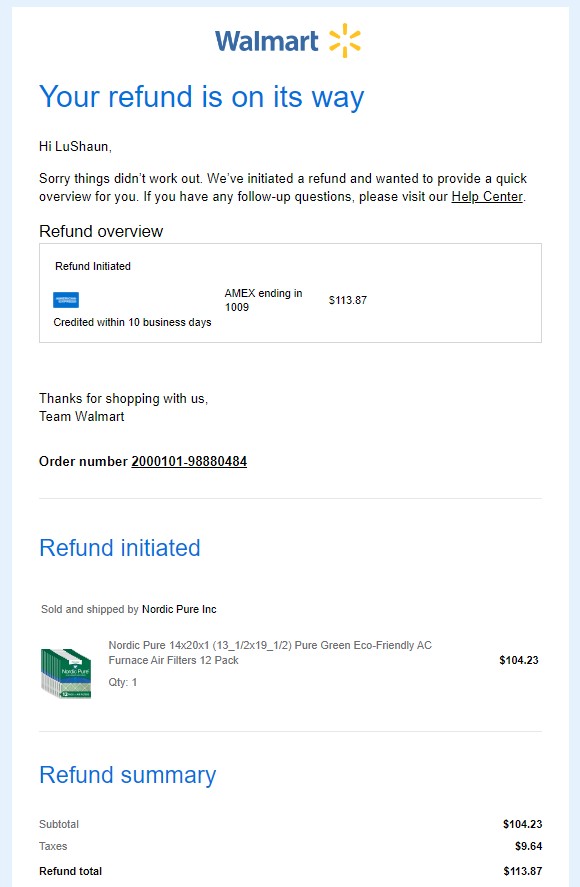Viewport: 580px width, 887px height.
Task: Click the 'Refund initiated' section heading
Action: pyautogui.click(x=120, y=548)
